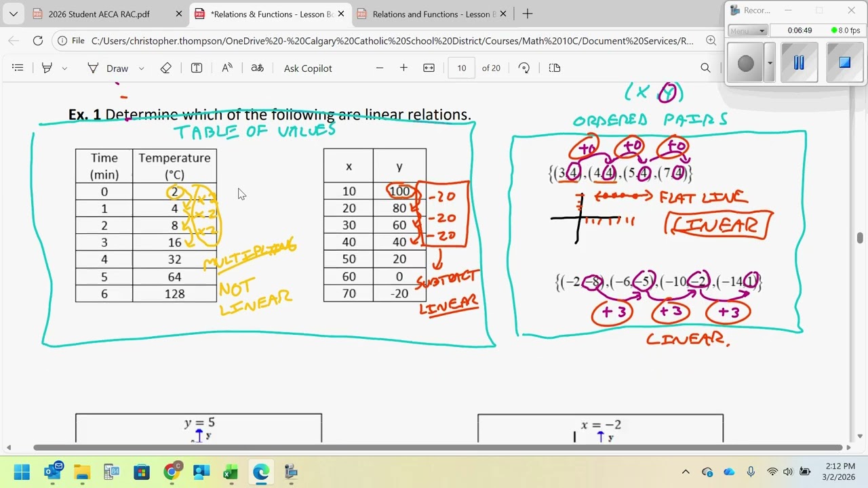Screen dimensions: 868x488
Task: Pause the screen recording
Action: [799, 63]
